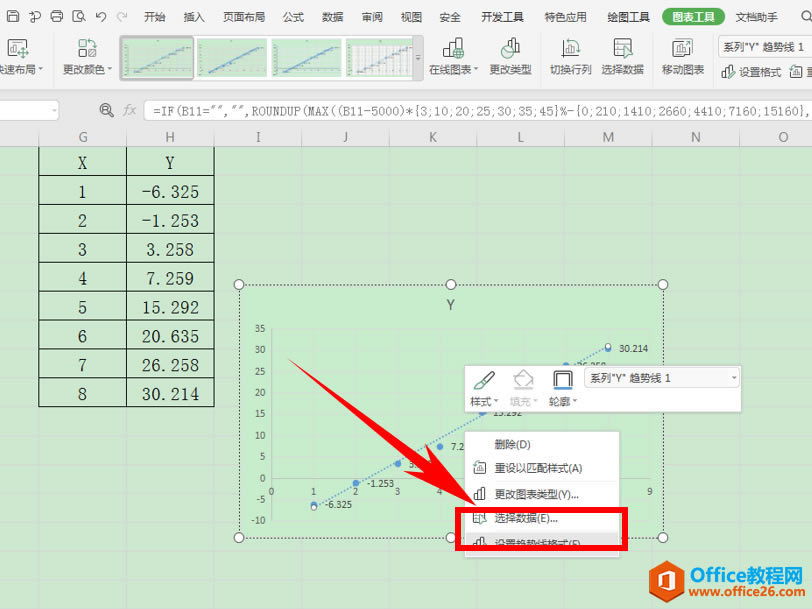
Task: Click 移动图表 move chart
Action: [x=683, y=56]
